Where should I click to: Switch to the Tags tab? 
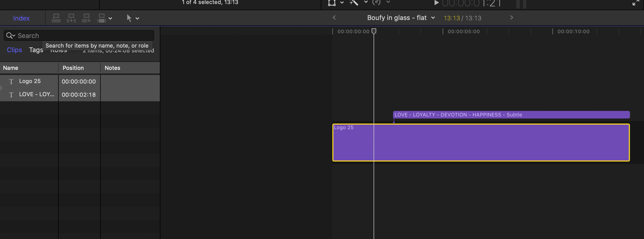click(36, 50)
